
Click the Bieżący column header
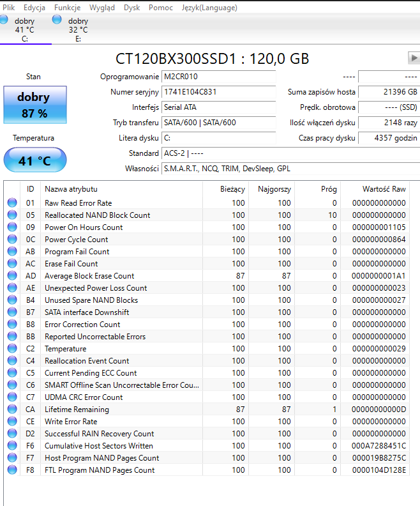[226, 189]
